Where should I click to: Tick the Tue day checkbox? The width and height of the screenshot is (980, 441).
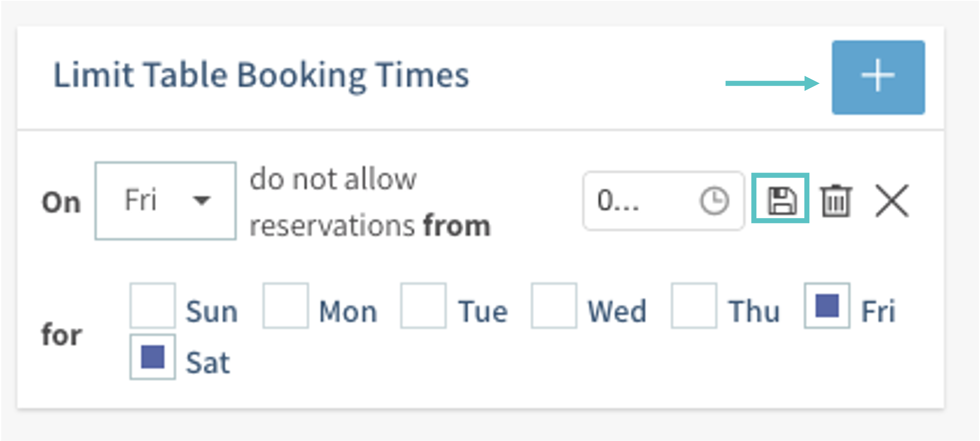pos(423,305)
